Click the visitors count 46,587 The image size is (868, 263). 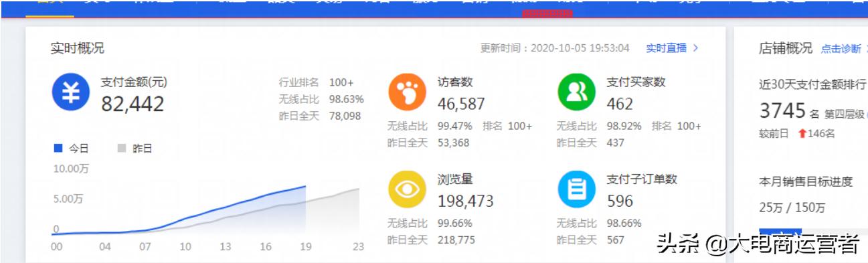pyautogui.click(x=461, y=104)
